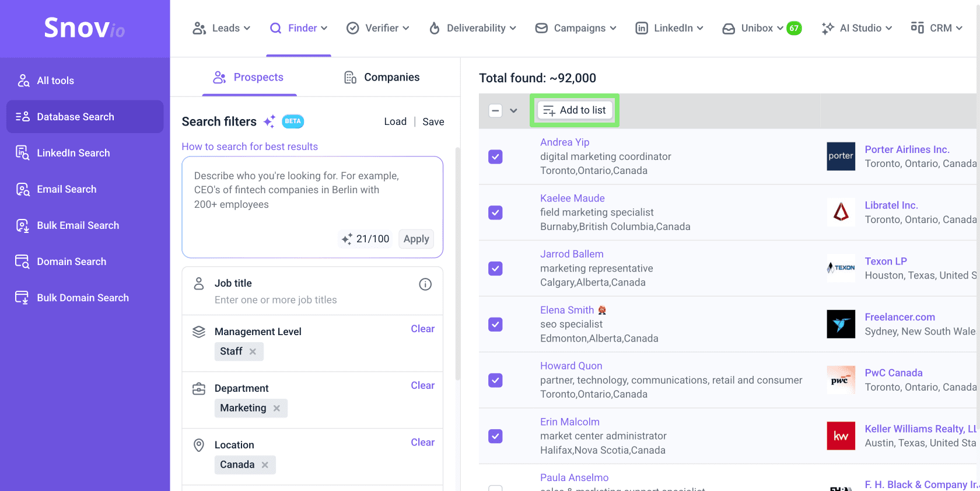Click the Libratel Inc. logo
The height and width of the screenshot is (491, 980).
click(x=841, y=213)
